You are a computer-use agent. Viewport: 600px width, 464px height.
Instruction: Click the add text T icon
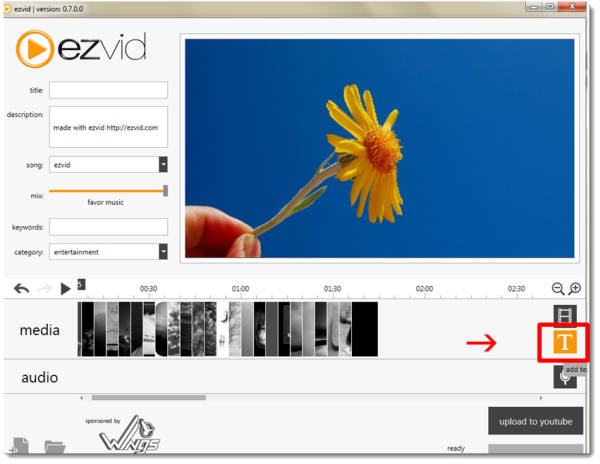[x=566, y=342]
